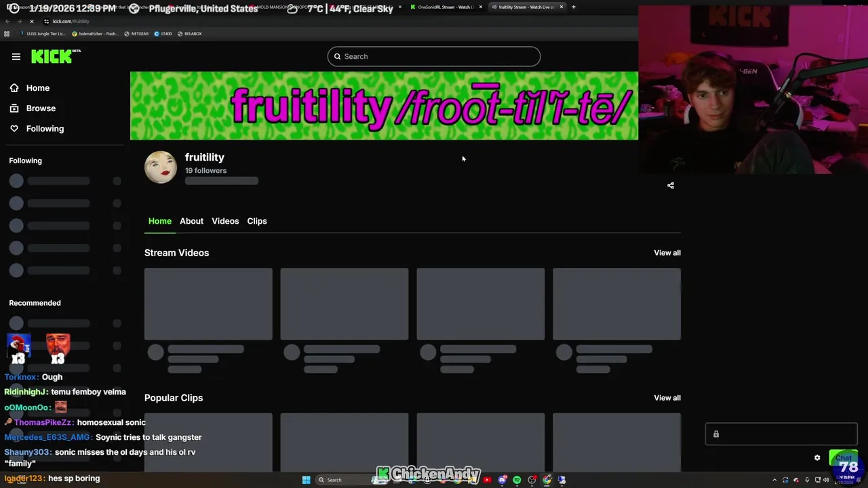The height and width of the screenshot is (488, 868).
Task: Click the volume tray icon
Action: (x=826, y=480)
